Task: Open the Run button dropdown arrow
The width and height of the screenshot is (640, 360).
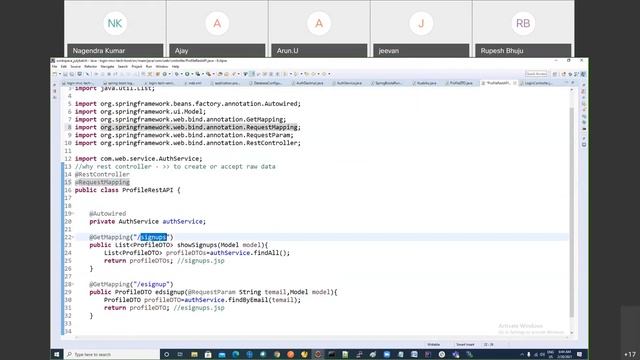Action: click(192, 74)
